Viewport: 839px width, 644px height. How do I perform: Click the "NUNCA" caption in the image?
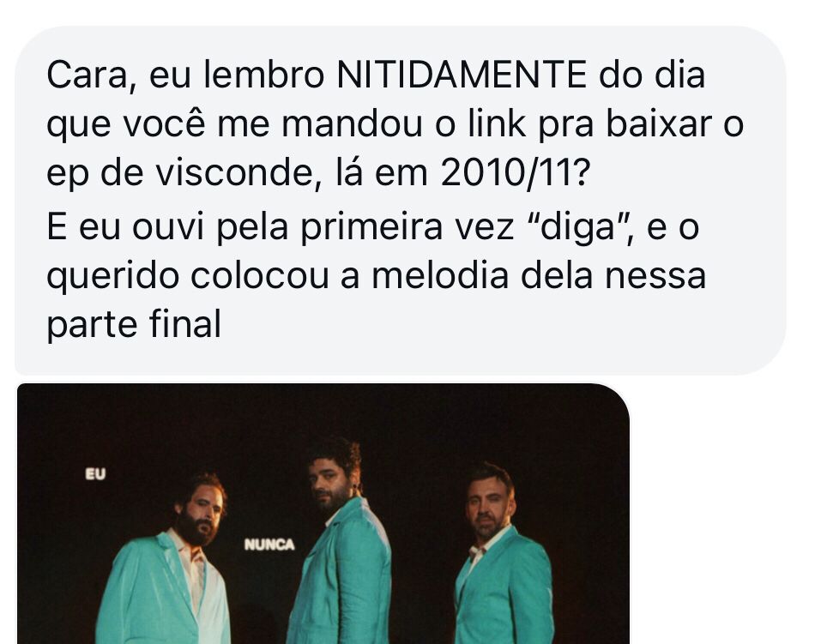(269, 545)
